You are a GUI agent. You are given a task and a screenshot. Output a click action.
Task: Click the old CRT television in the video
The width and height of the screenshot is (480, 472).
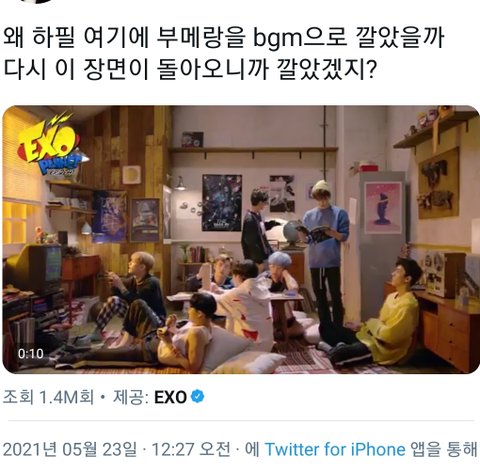34,267
